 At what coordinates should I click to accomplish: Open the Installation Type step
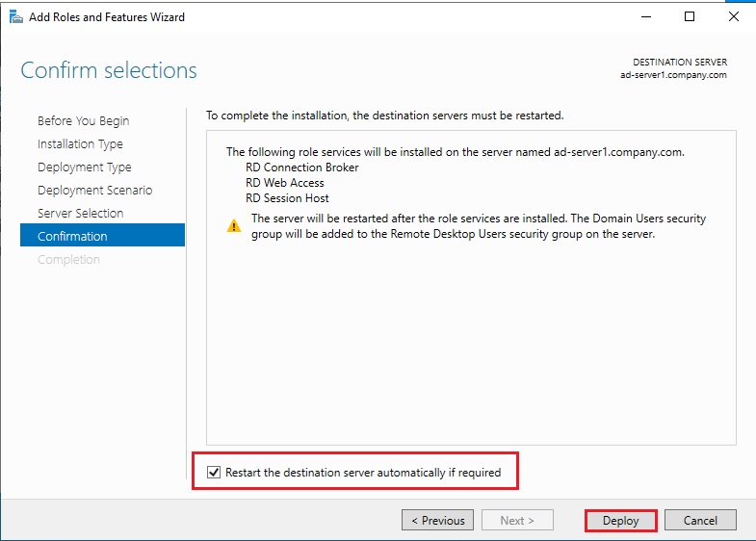pyautogui.click(x=80, y=144)
